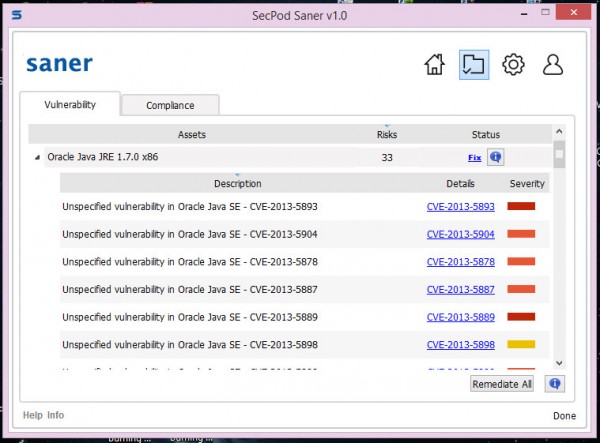Click the Details column header
The width and height of the screenshot is (600, 443).
(460, 184)
